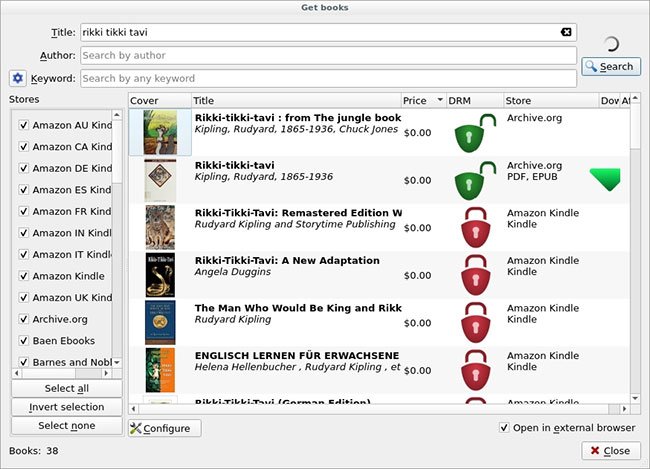Viewport: 650px width, 469px height.
Task: Click $0.00 price of A New Adaptation
Action: tap(417, 275)
